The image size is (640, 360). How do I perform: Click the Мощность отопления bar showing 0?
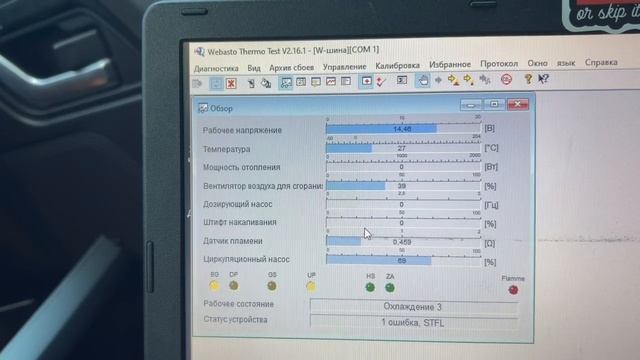click(x=403, y=167)
